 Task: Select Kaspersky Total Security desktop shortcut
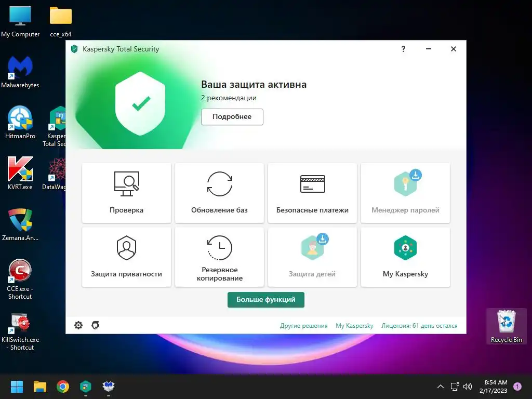pyautogui.click(x=54, y=126)
